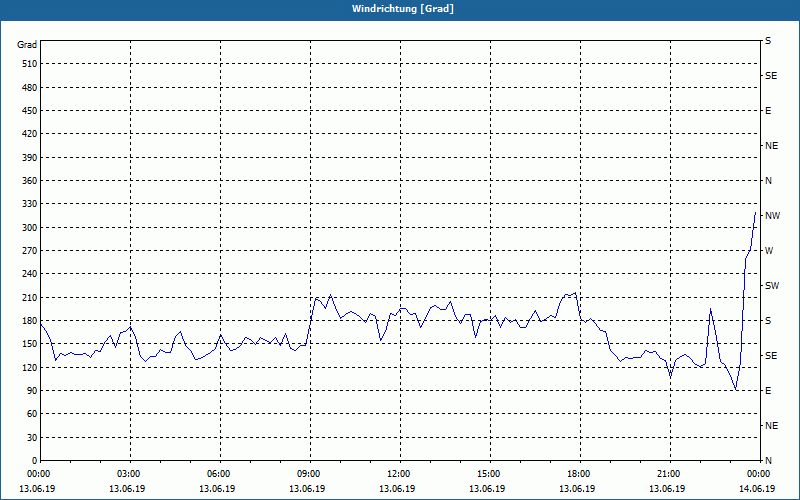The image size is (800, 500).
Task: Click the 210 degree axis label
Action: pos(30,297)
